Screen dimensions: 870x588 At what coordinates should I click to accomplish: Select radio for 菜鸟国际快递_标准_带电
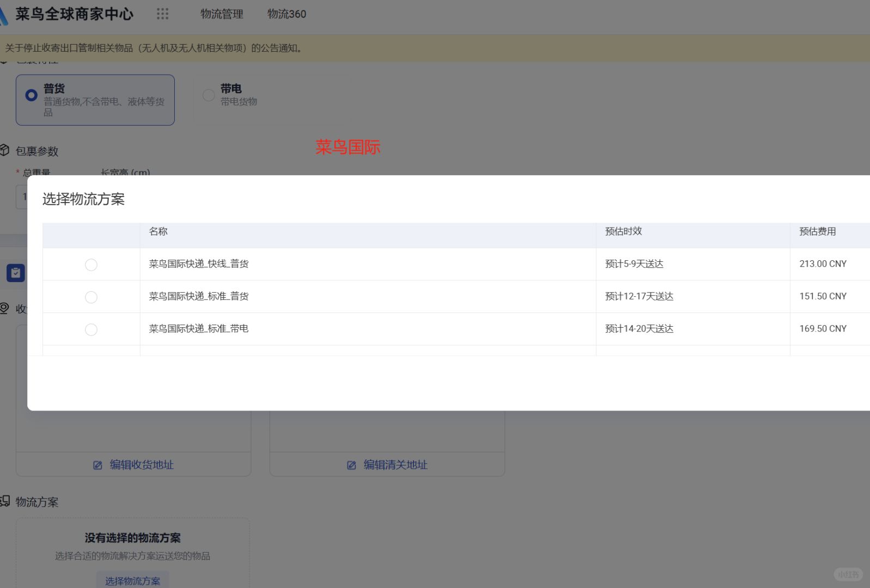(91, 329)
